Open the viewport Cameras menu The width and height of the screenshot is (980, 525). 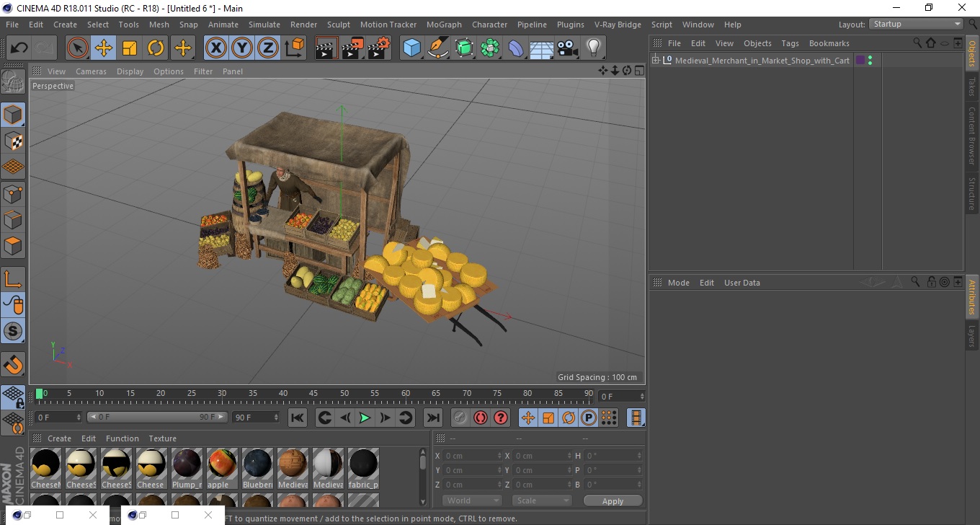point(91,71)
